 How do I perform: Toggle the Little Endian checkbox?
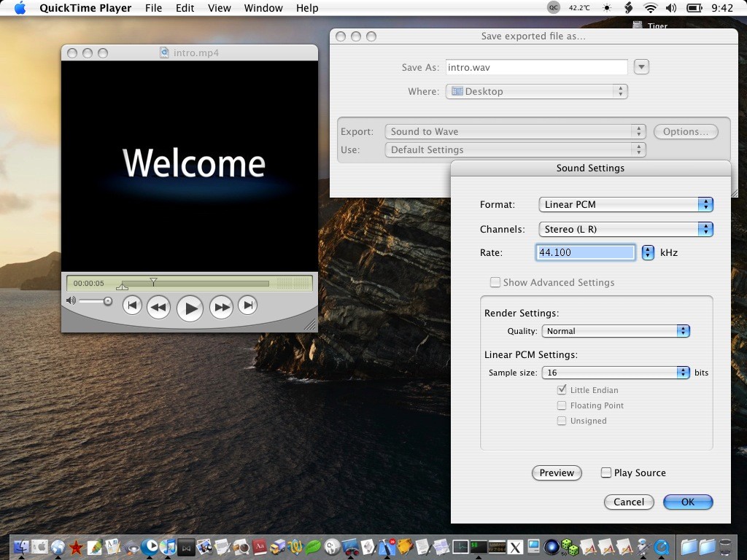562,390
